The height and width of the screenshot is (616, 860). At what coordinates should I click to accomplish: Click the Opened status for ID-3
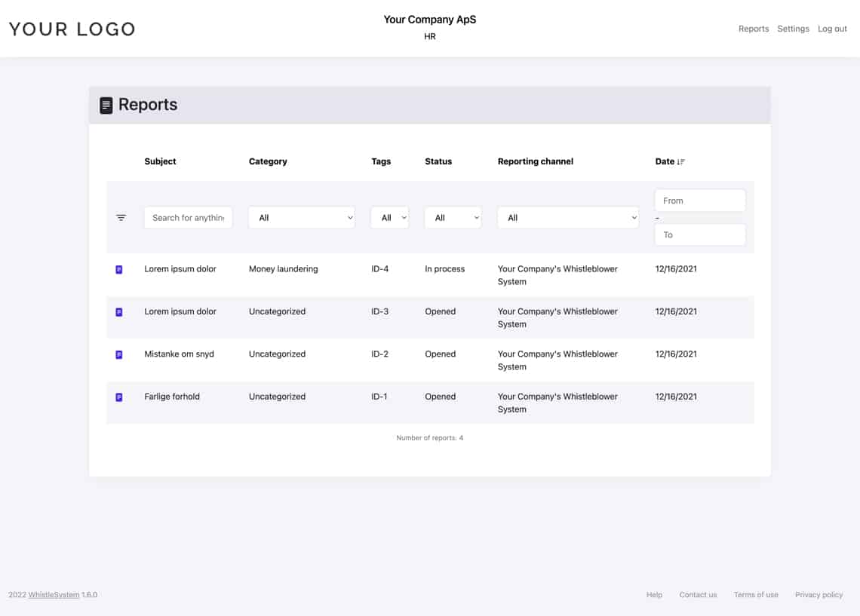tap(440, 311)
